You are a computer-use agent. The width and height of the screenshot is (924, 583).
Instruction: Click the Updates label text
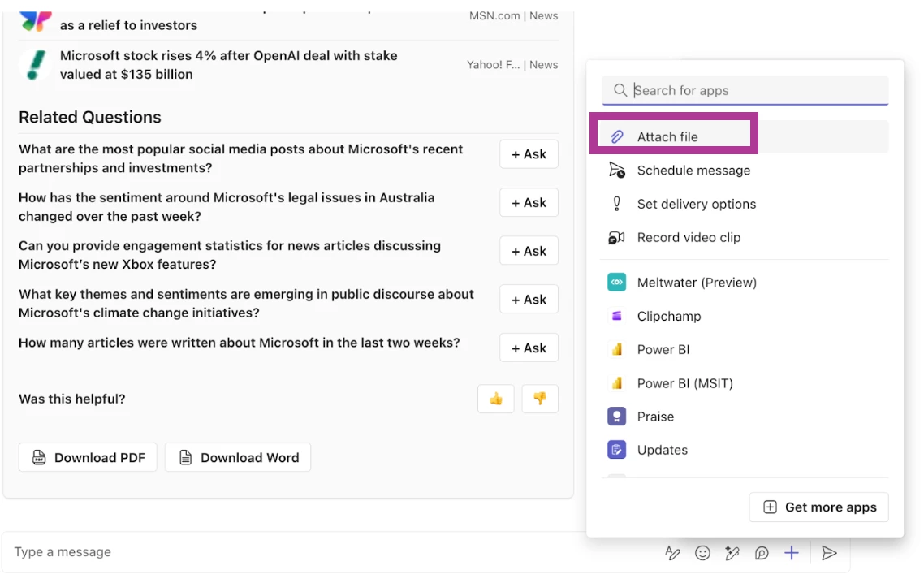pyautogui.click(x=663, y=450)
